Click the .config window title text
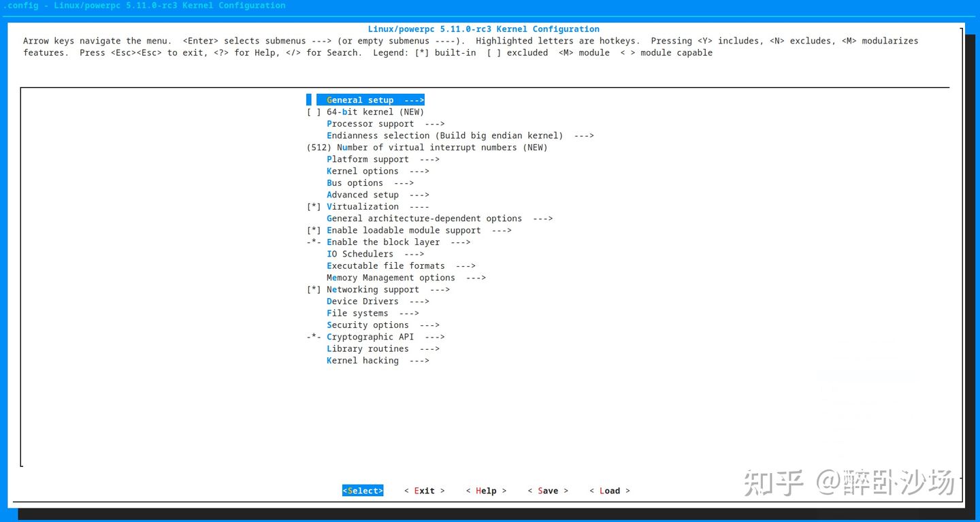980x522 pixels. click(144, 5)
